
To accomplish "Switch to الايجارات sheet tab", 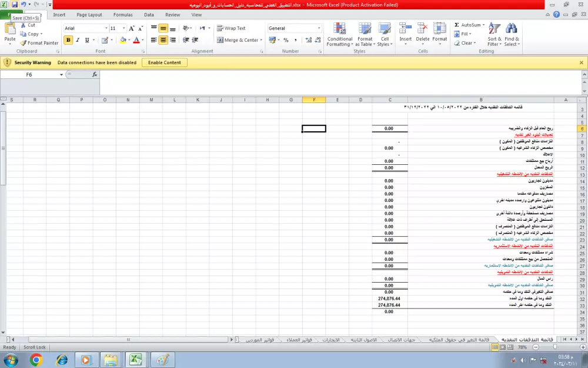I will (x=330, y=340).
